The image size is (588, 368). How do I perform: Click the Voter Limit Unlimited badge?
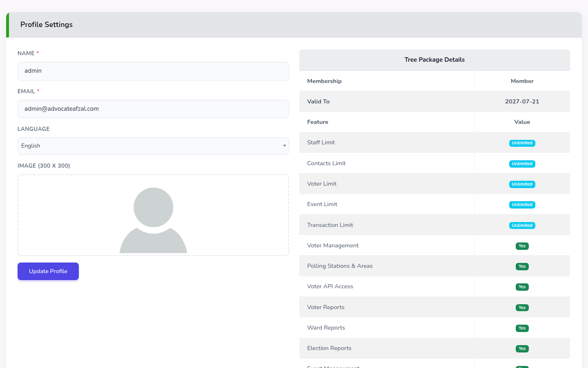coord(522,184)
